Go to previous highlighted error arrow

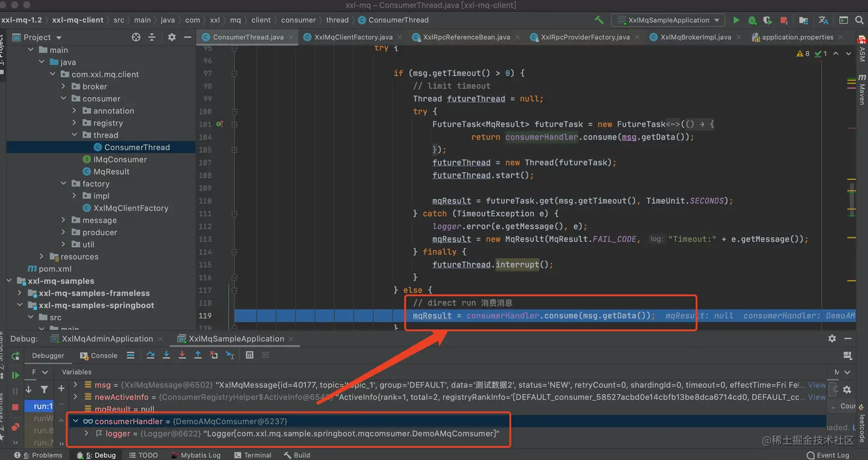pos(835,53)
